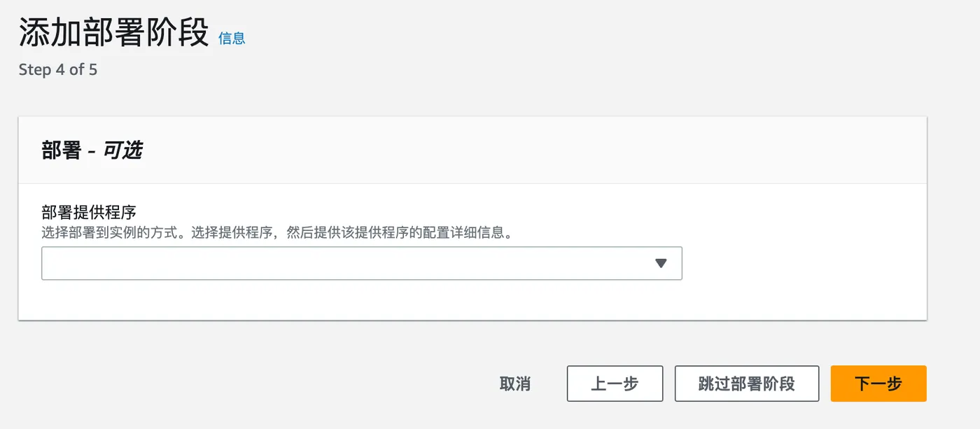Cancel the wizard with 取消
980x429 pixels.
point(515,384)
